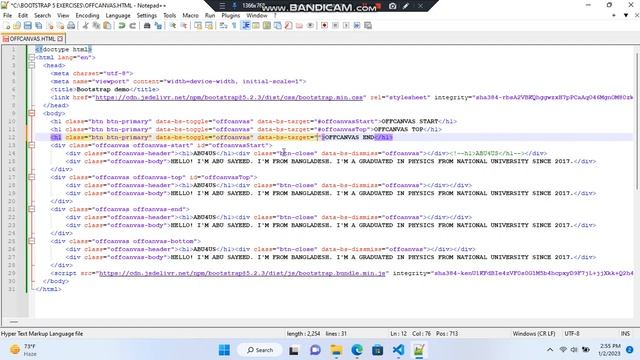Open the Encoding menu
This screenshot has height=360, width=640.
[x=87, y=16]
